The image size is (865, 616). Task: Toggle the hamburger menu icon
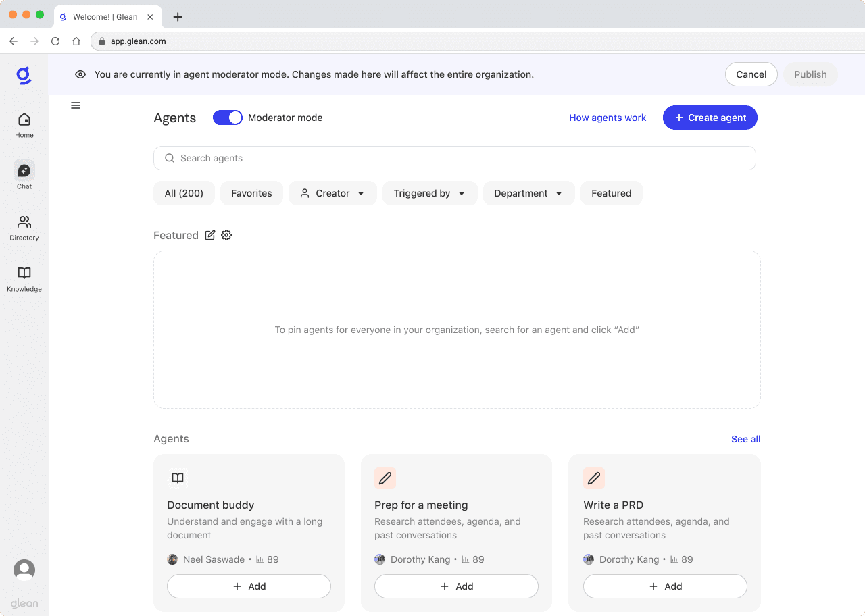(x=76, y=105)
